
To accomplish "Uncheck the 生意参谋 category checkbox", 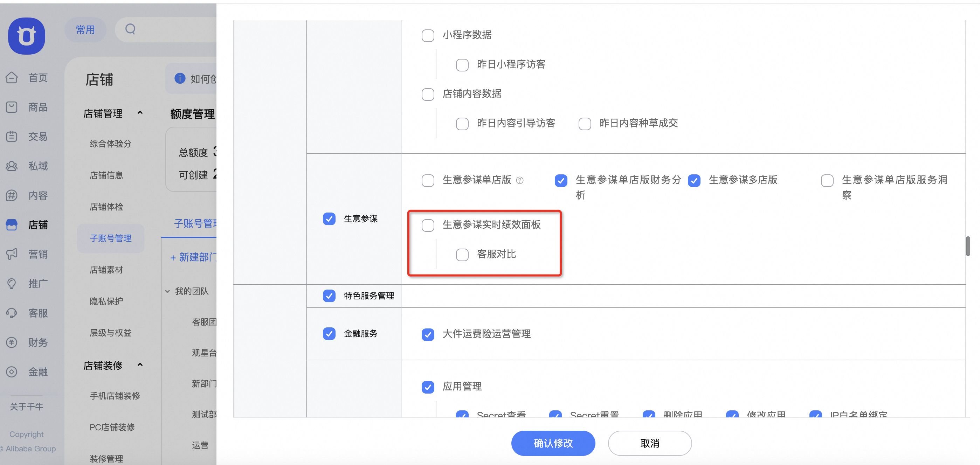I will tap(329, 218).
